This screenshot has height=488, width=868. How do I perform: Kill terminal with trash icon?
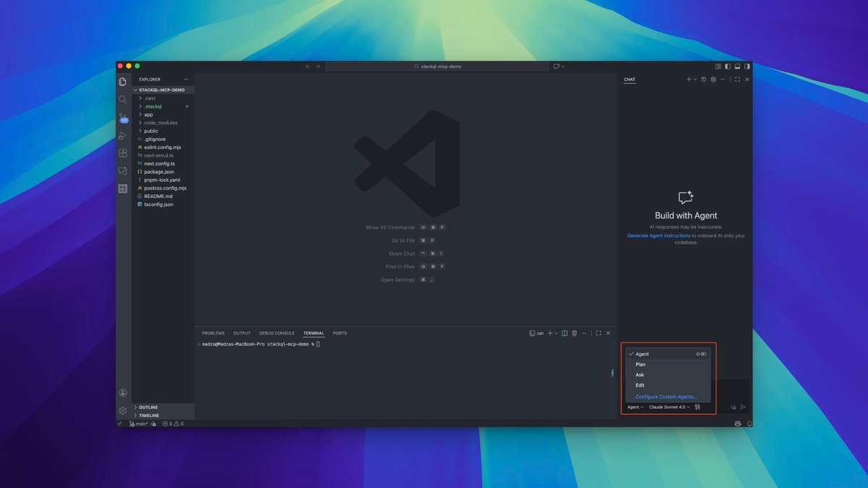[x=574, y=333]
